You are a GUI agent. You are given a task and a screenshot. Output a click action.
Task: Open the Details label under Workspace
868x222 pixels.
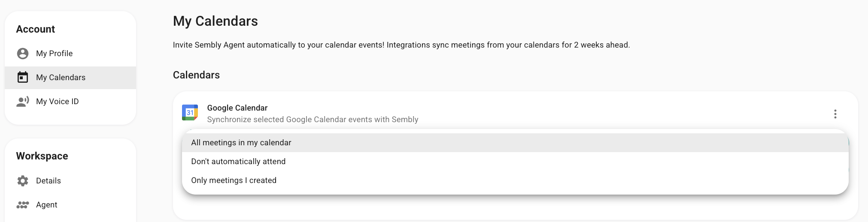pyautogui.click(x=49, y=181)
